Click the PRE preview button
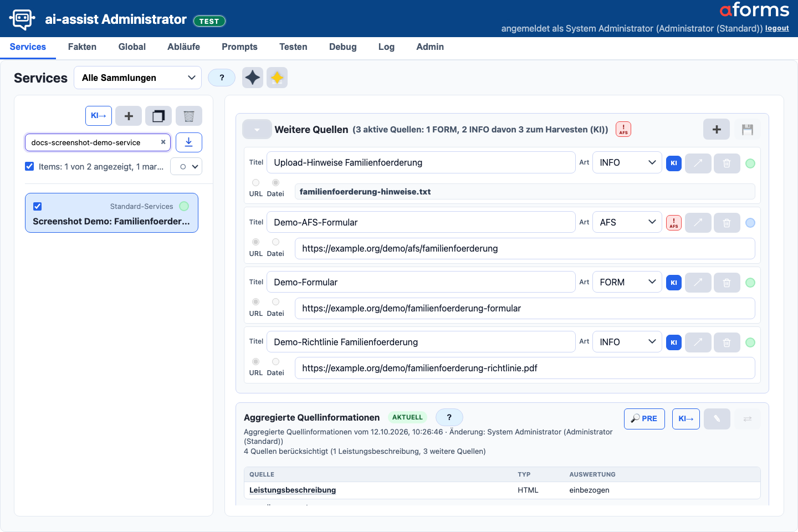Image resolution: width=798 pixels, height=532 pixels. pyautogui.click(x=644, y=418)
